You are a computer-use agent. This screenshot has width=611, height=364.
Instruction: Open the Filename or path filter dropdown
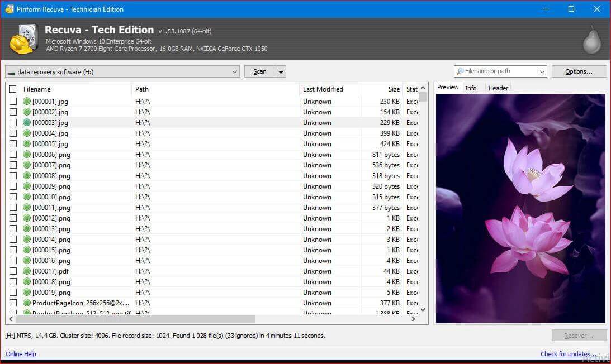click(542, 71)
